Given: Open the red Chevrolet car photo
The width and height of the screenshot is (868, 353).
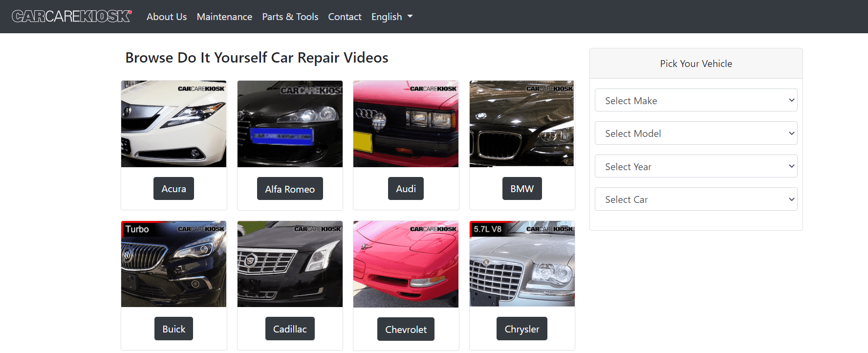Looking at the screenshot, I should click(406, 264).
